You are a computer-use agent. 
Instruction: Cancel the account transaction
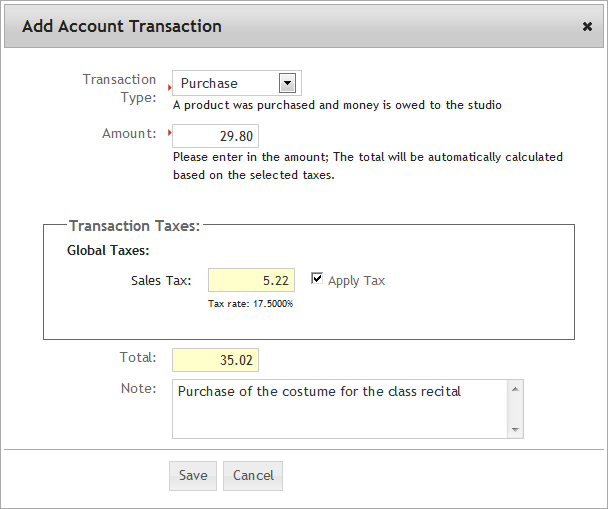(253, 476)
